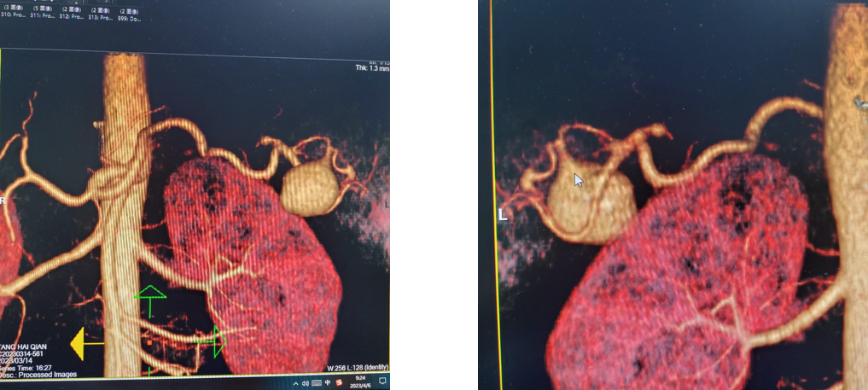Open the volume speaker icon

tap(306, 383)
